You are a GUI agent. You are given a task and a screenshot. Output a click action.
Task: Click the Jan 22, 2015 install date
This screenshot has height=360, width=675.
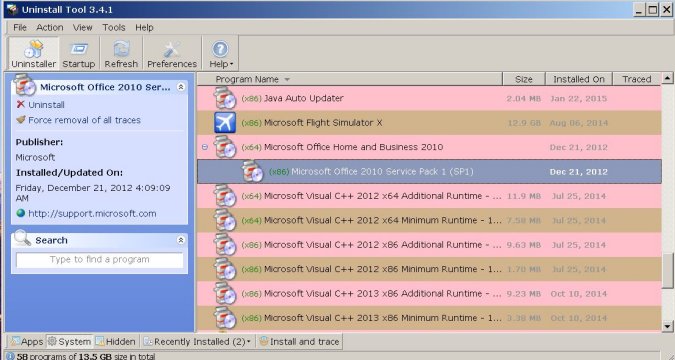click(579, 98)
